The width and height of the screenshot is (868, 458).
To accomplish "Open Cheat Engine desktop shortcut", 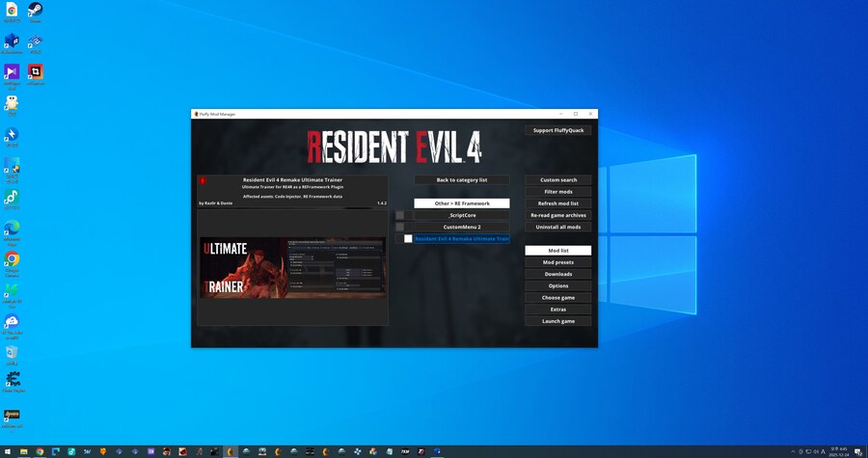I will point(13,382).
